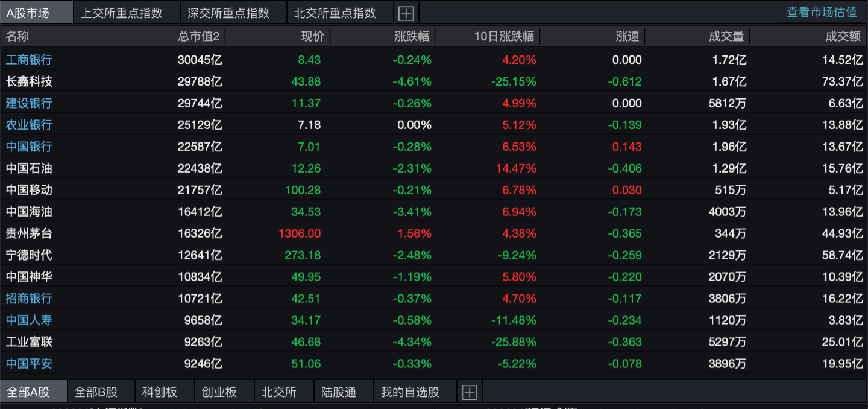Click the 0.00% change of 农业银行
Image resolution: width=868 pixels, height=409 pixels.
[414, 125]
